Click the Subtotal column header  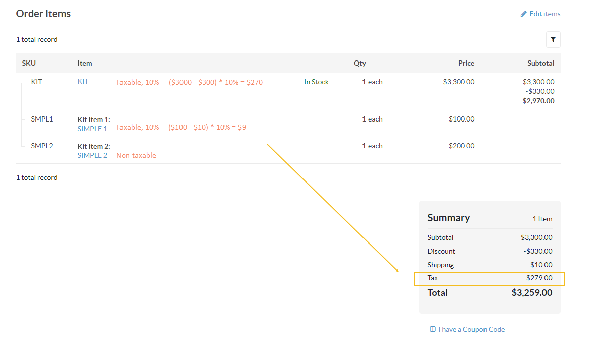point(540,63)
